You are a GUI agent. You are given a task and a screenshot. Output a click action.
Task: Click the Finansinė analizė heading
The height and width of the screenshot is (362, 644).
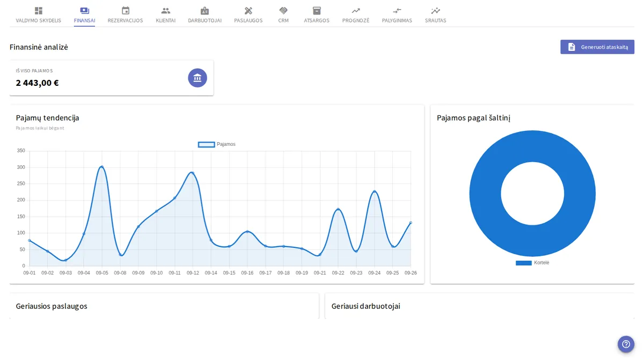point(39,47)
